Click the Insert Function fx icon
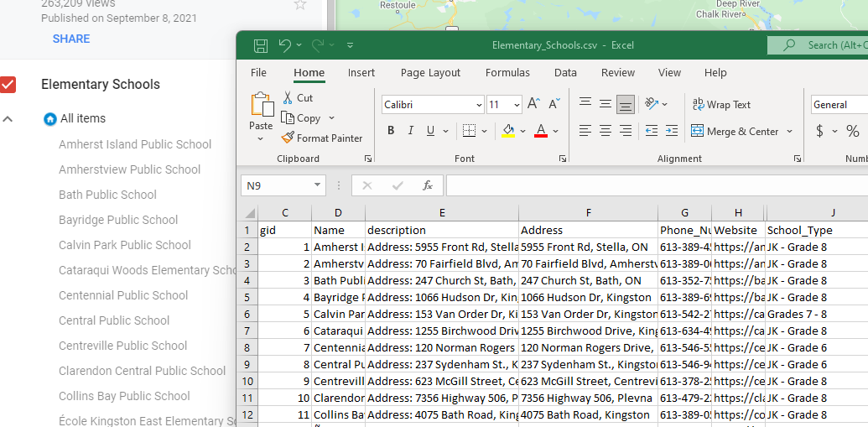 [428, 185]
